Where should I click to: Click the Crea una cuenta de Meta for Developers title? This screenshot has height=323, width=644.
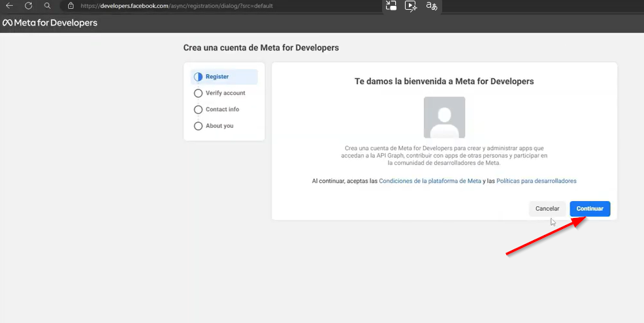pos(261,48)
